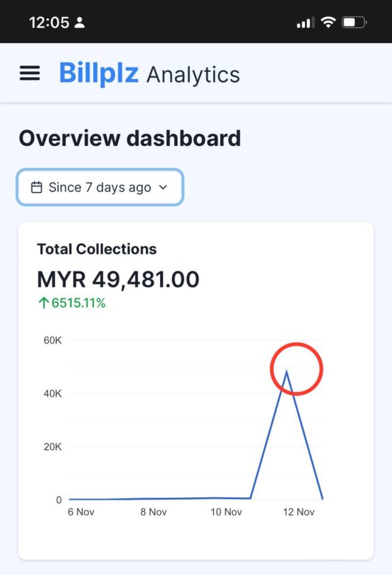The image size is (392, 575).
Task: Tap the cellular signal bars icon
Action: [x=305, y=23]
